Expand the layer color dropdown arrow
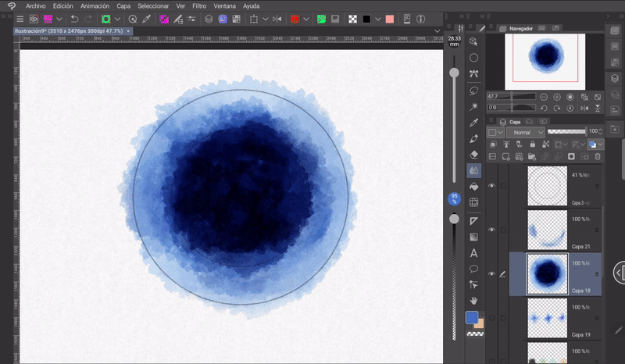Image resolution: width=625 pixels, height=364 pixels. pyautogui.click(x=601, y=145)
